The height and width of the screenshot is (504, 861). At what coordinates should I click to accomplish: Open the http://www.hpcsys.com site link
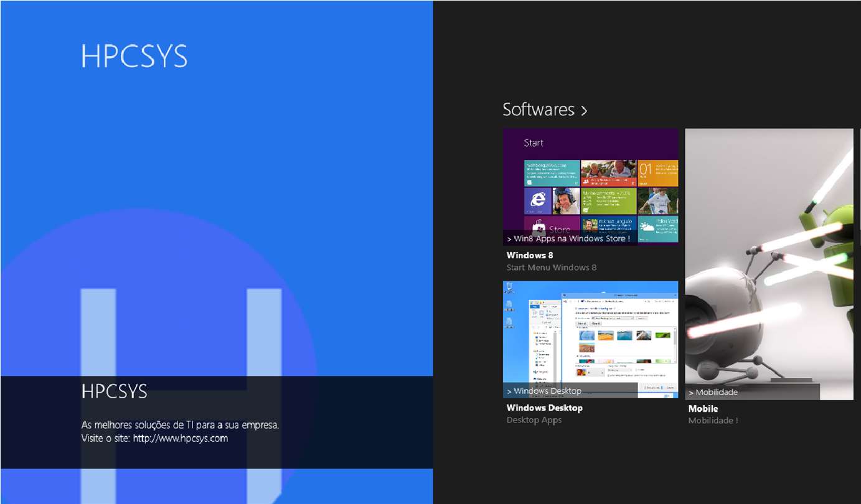click(181, 438)
